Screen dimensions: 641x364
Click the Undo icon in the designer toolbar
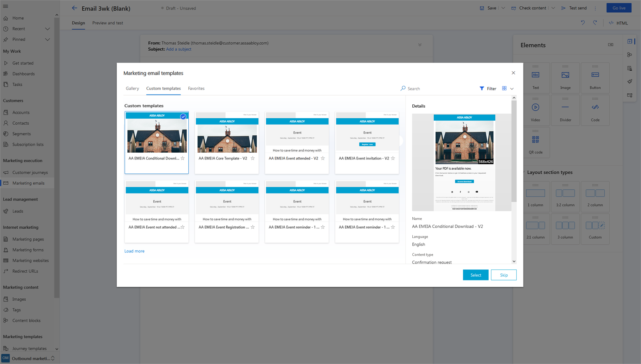582,23
